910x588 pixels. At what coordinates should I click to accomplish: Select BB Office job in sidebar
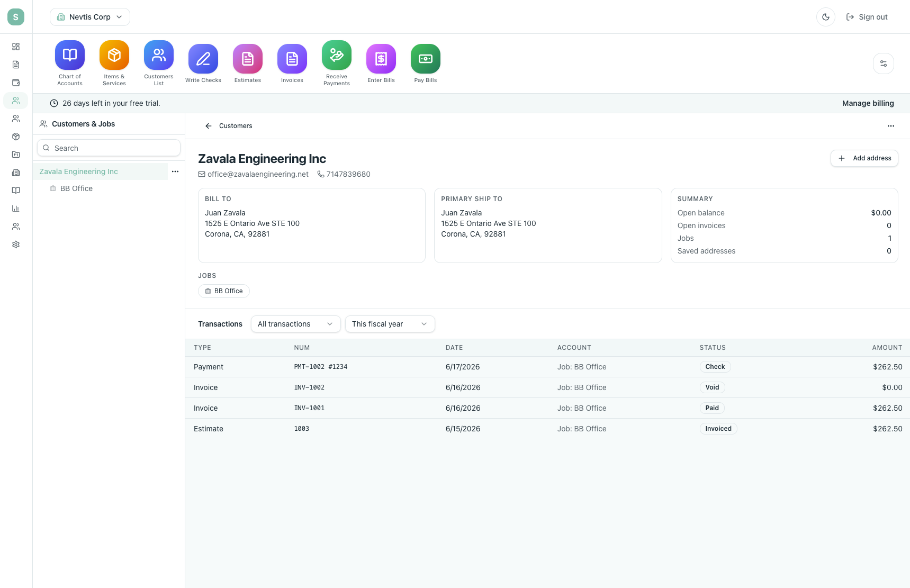pos(76,188)
